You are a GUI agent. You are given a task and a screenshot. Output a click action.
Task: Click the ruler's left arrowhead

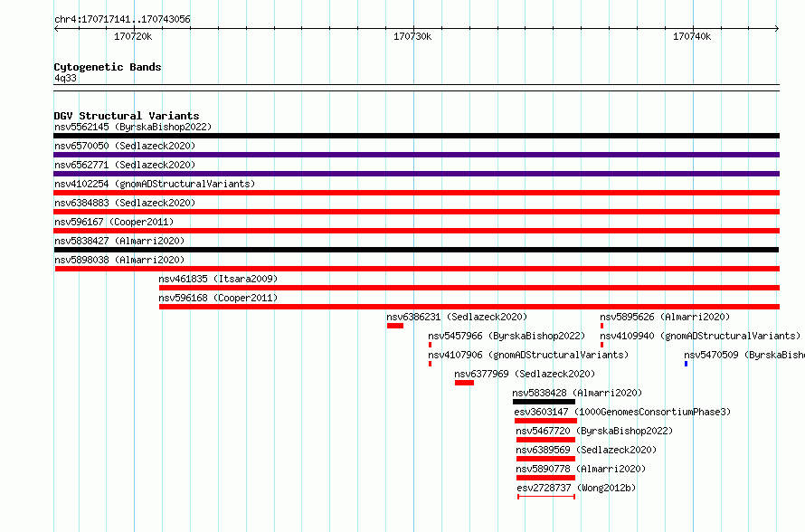point(56,29)
